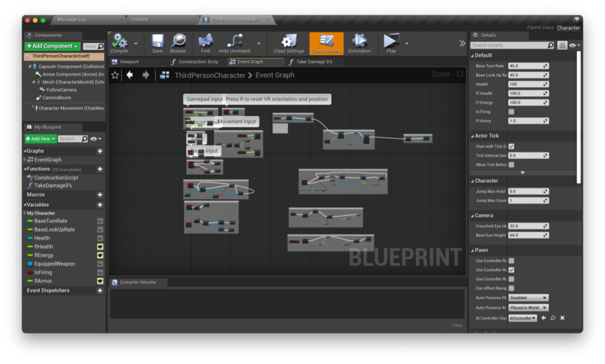Switch to the Viewport tab
The width and height of the screenshot is (605, 364).
128,61
